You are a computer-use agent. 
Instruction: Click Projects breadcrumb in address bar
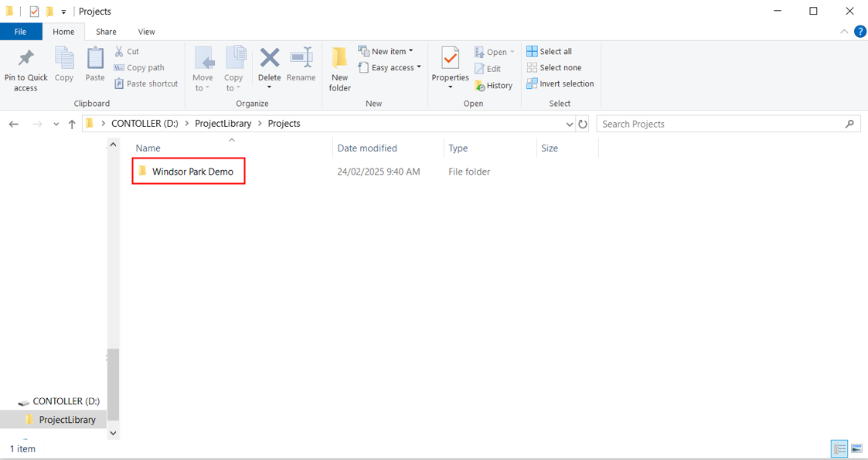[x=284, y=124]
